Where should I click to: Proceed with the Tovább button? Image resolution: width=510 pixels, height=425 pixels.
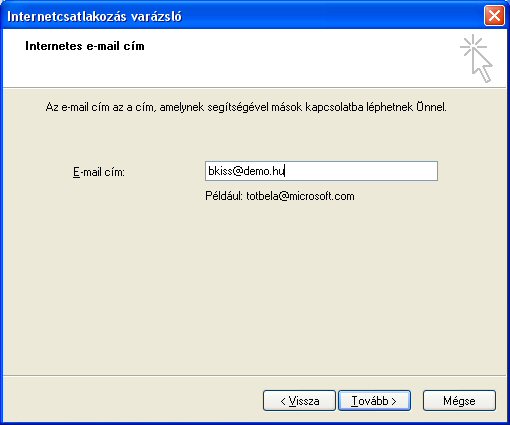pos(374,400)
